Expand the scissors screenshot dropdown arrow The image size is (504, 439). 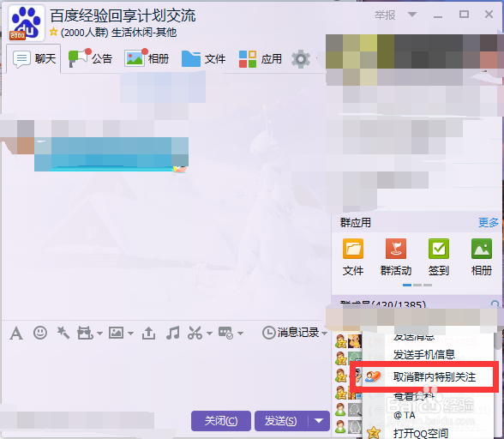[209, 334]
